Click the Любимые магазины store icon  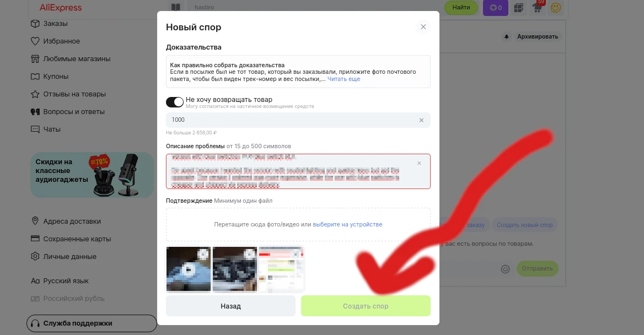pos(35,59)
